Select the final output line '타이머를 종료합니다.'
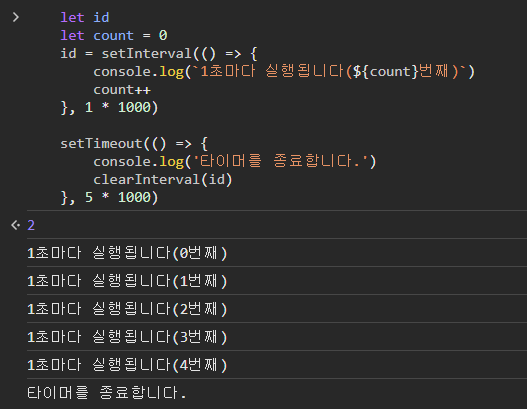Screen dimensions: 527x409 click(107, 393)
